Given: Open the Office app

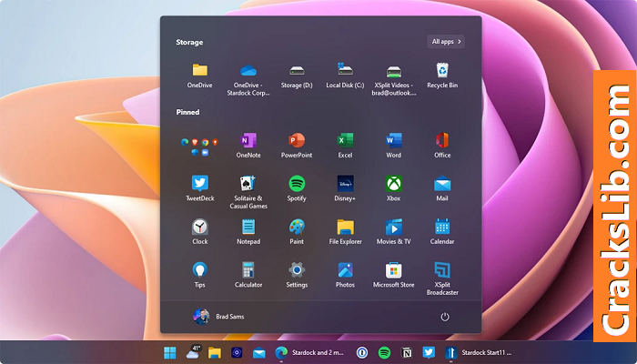Looking at the screenshot, I should 442,146.
